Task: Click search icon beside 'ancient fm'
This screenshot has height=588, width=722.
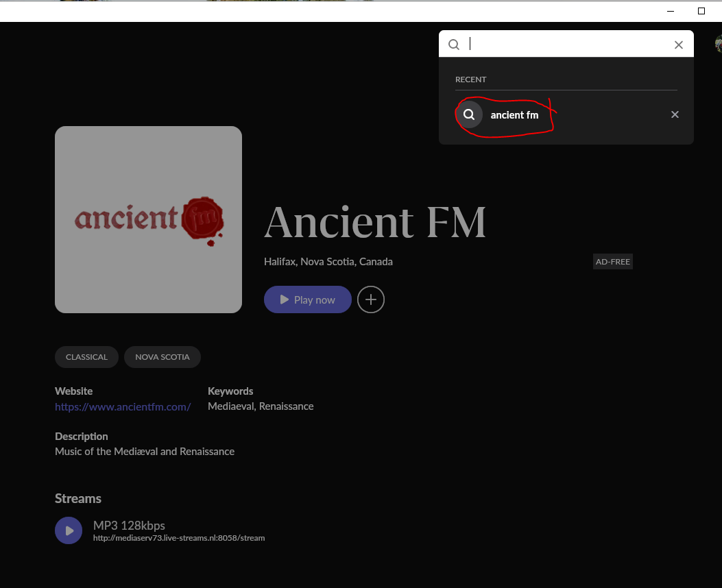Action: [x=469, y=114]
